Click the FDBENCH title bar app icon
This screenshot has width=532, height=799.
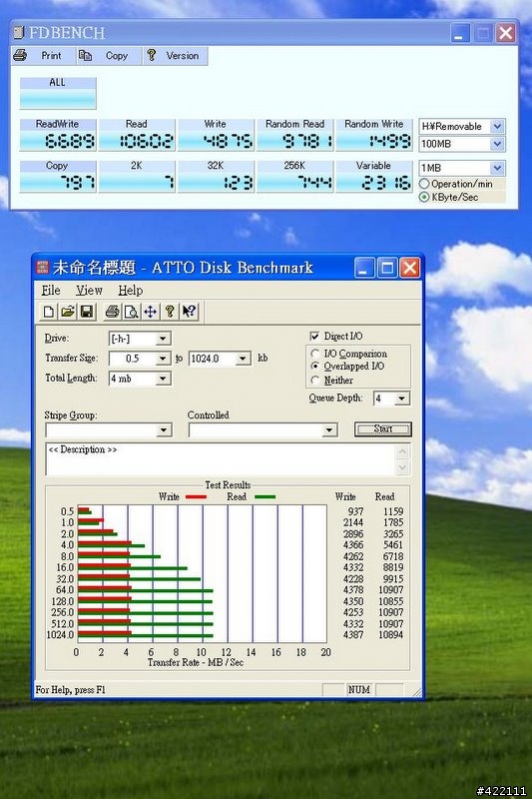click(x=19, y=33)
